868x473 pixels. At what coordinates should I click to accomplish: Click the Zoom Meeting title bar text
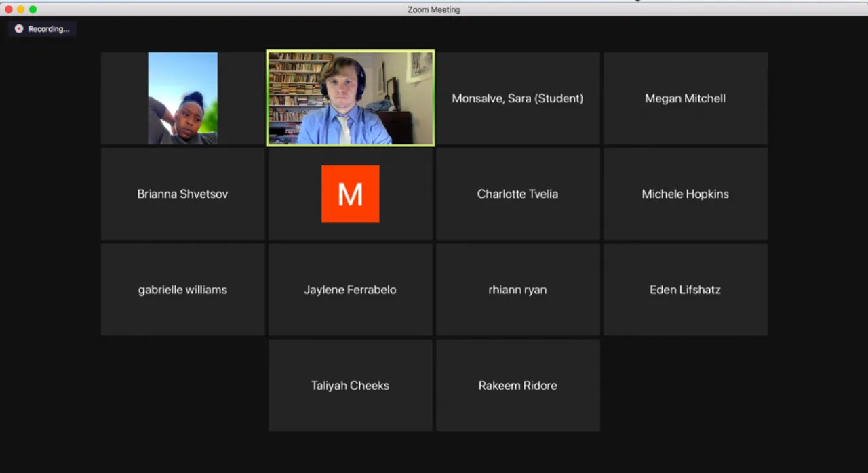click(433, 9)
